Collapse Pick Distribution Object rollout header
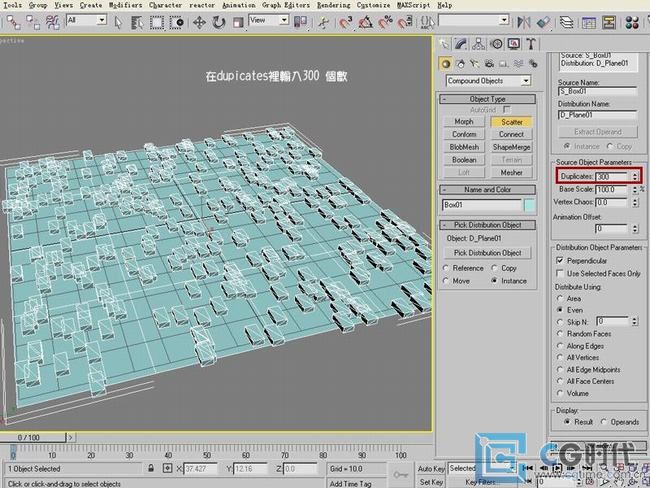The width and height of the screenshot is (650, 488). (488, 225)
